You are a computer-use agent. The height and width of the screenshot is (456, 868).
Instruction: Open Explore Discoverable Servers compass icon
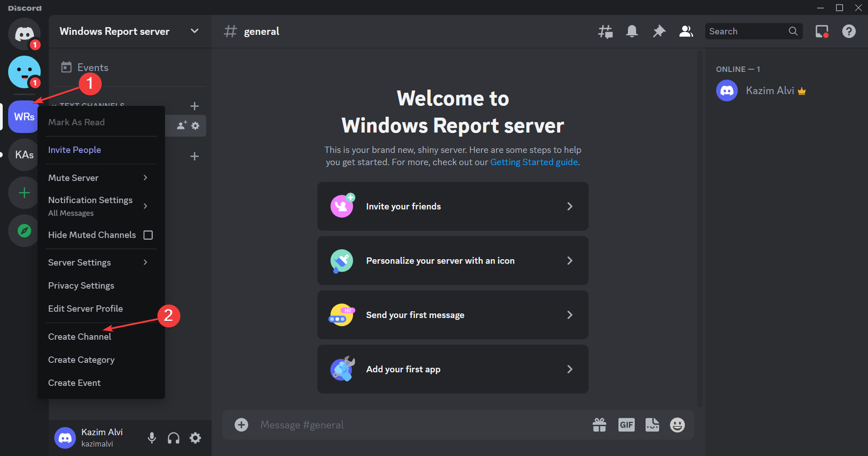click(x=24, y=231)
